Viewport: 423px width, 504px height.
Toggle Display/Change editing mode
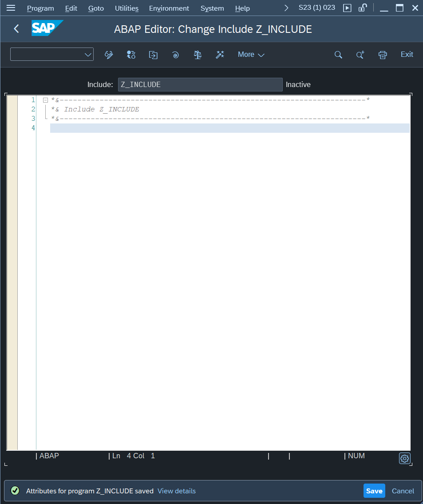[x=109, y=54]
